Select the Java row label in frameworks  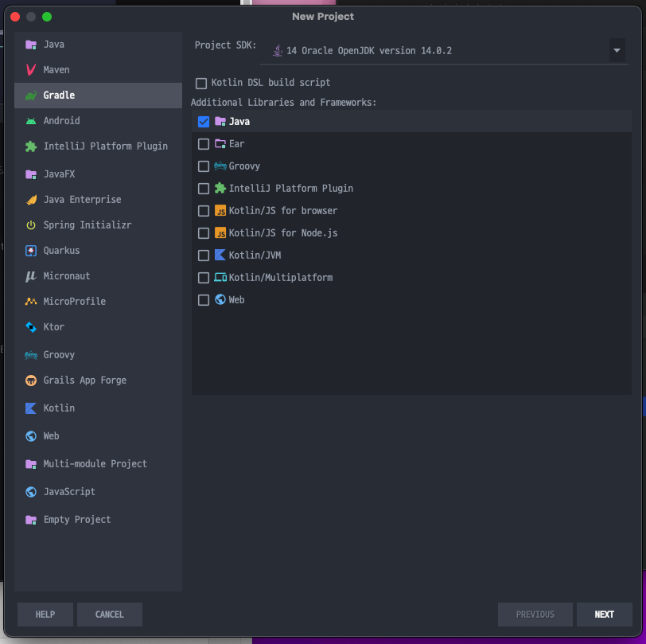[239, 122]
